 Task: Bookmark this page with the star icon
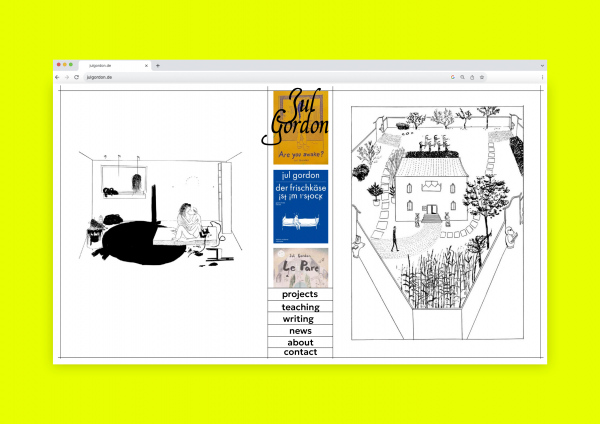click(482, 77)
